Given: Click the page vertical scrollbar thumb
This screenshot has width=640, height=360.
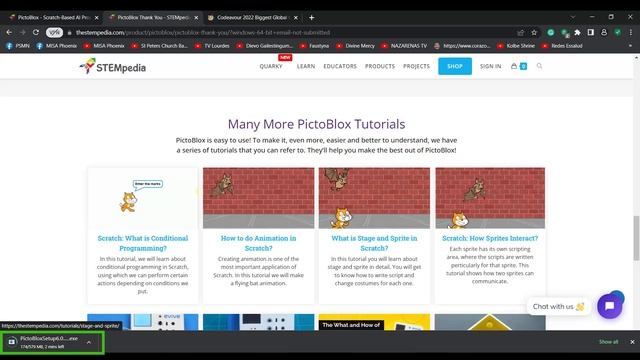Looking at the screenshot, I should tap(636, 238).
